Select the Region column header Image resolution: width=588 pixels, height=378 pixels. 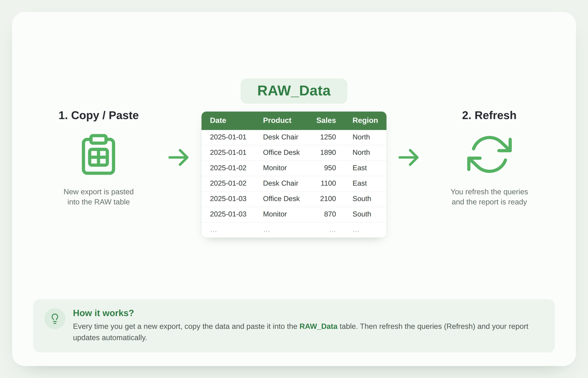[365, 120]
